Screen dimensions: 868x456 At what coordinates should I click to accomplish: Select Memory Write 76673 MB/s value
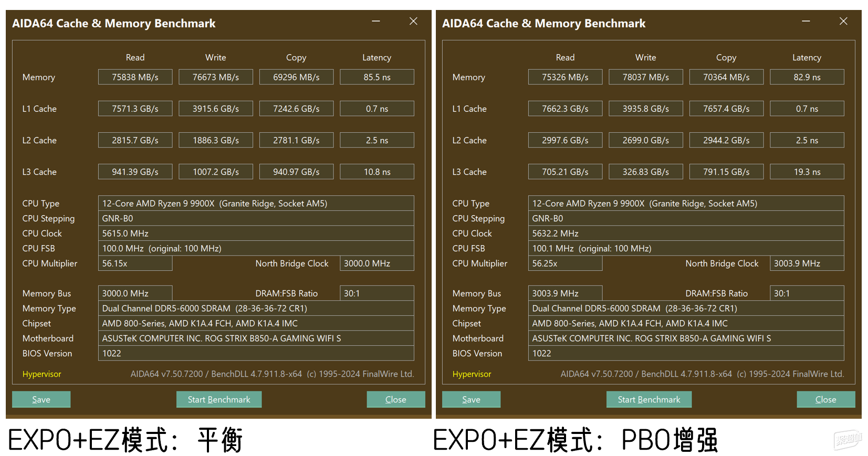coord(215,77)
